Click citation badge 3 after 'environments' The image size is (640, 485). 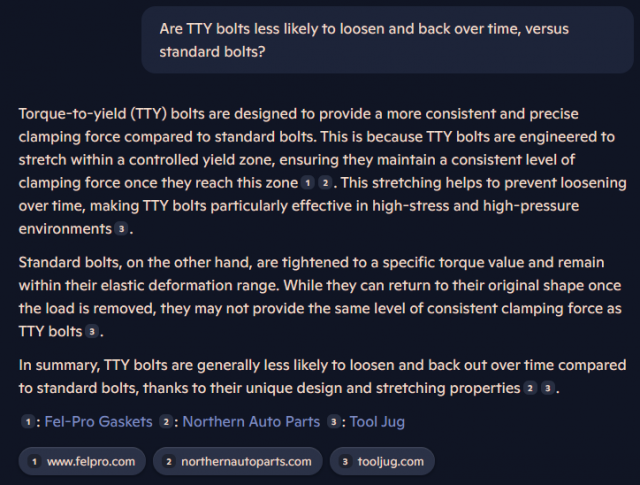(x=121, y=229)
